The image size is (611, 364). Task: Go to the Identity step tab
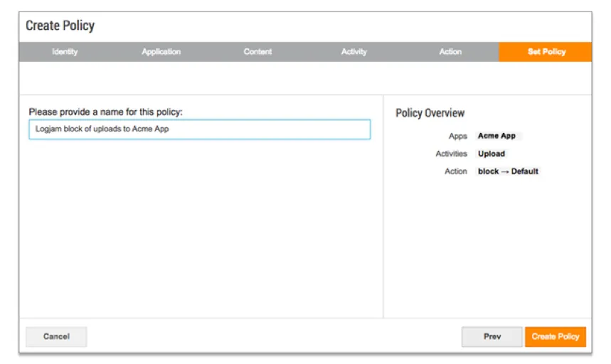click(x=65, y=52)
